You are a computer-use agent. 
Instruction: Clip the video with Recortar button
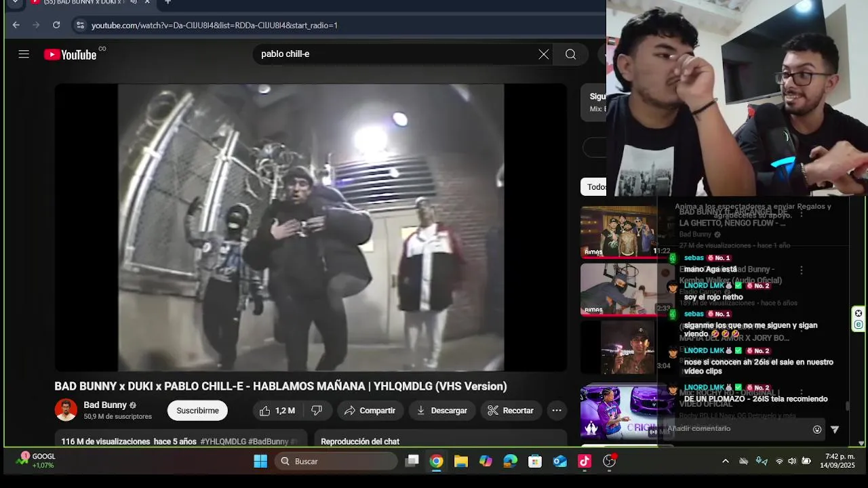511,411
